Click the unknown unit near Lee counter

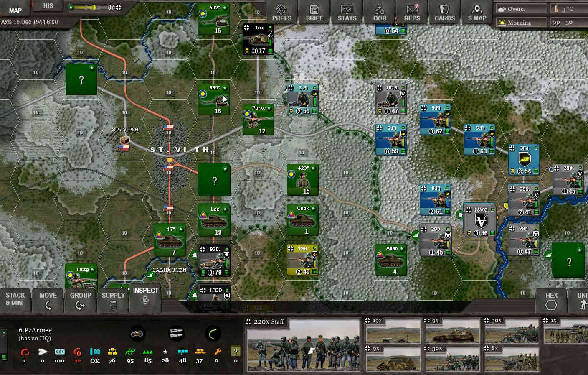click(x=214, y=180)
